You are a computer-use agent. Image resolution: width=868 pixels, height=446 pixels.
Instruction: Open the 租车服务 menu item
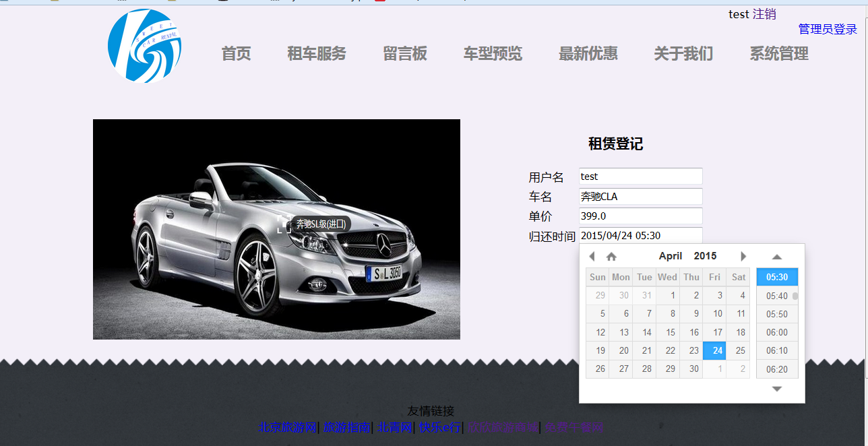(317, 54)
